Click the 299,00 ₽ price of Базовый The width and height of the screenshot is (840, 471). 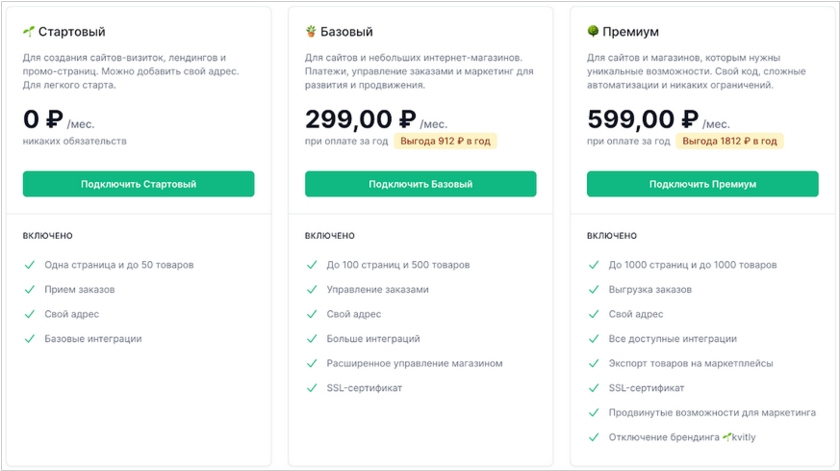click(361, 119)
